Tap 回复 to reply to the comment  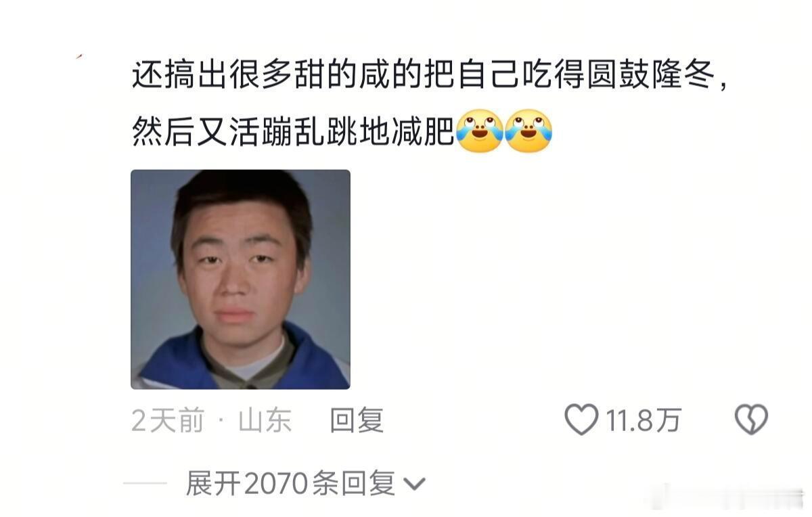(x=357, y=421)
